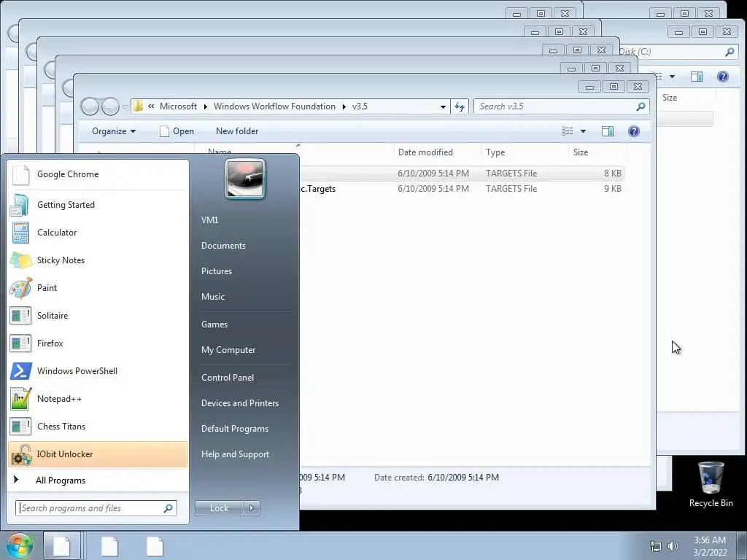
Task: Launch Windows PowerShell from Start menu
Action: [98, 371]
